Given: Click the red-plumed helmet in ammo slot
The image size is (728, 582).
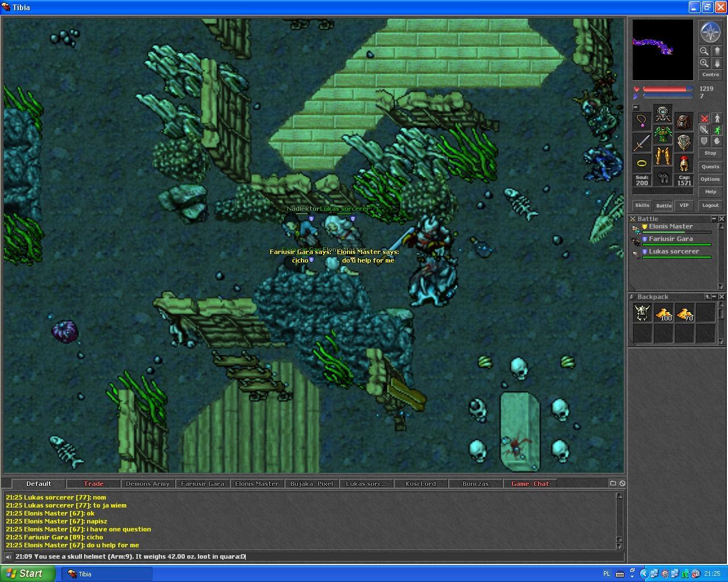Looking at the screenshot, I should point(684,163).
